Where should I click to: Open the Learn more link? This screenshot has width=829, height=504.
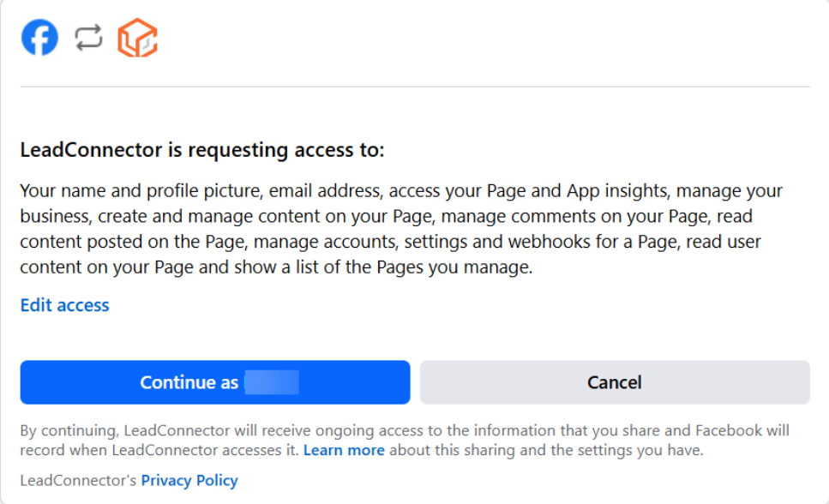pos(344,450)
